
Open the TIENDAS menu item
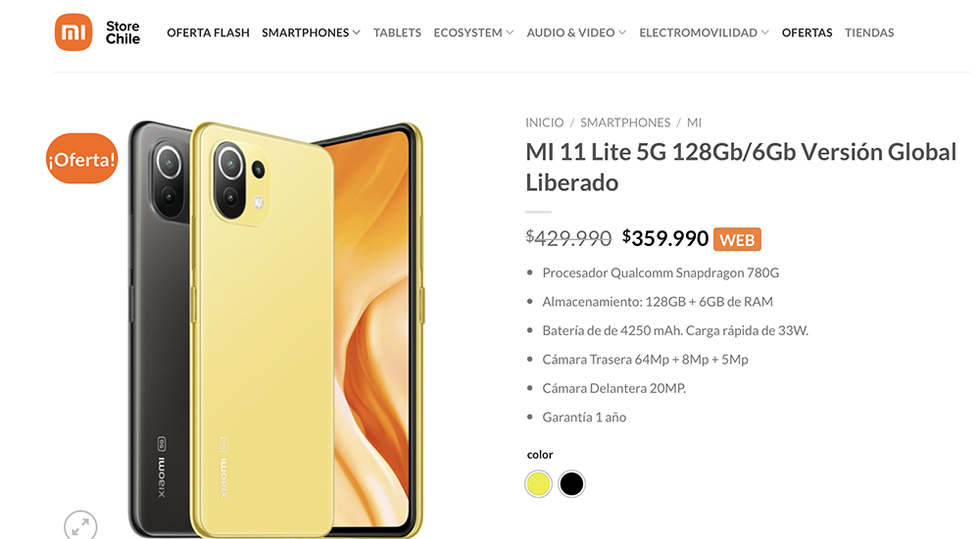pos(869,32)
